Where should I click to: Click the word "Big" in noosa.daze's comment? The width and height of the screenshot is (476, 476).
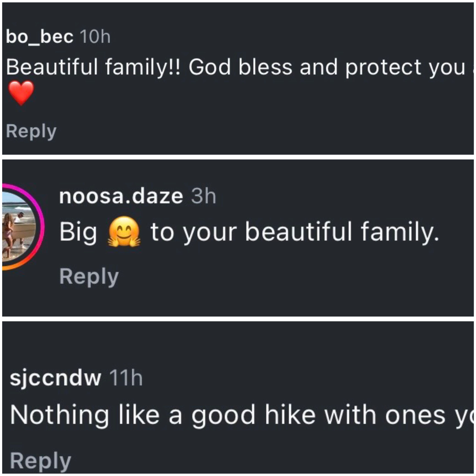click(78, 232)
